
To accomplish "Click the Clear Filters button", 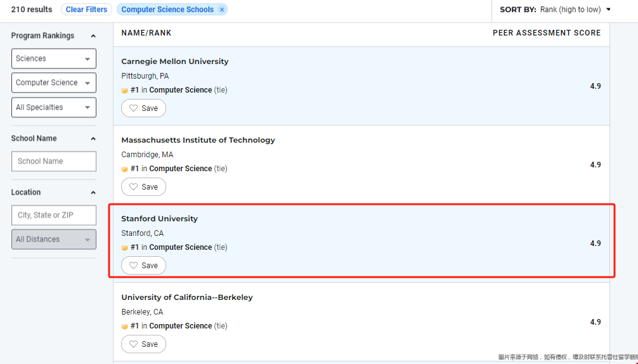I will pos(86,10).
